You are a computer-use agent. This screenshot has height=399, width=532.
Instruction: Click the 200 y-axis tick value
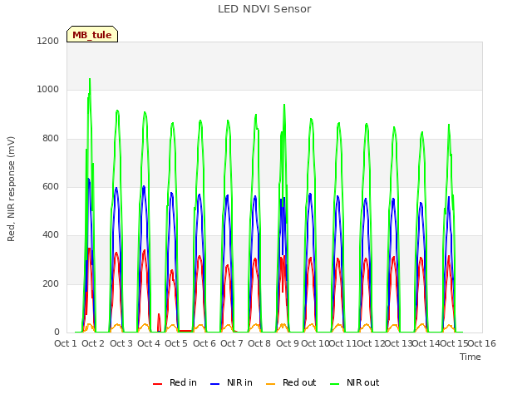[51, 283]
